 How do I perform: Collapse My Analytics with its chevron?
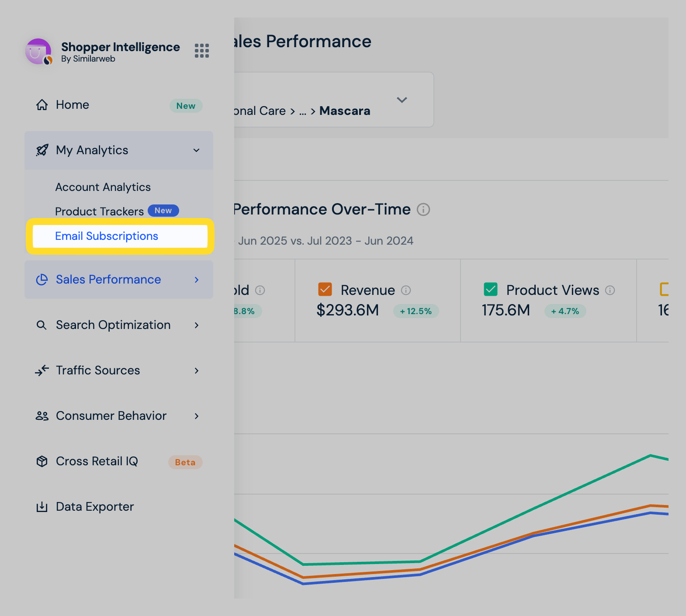pyautogui.click(x=197, y=150)
